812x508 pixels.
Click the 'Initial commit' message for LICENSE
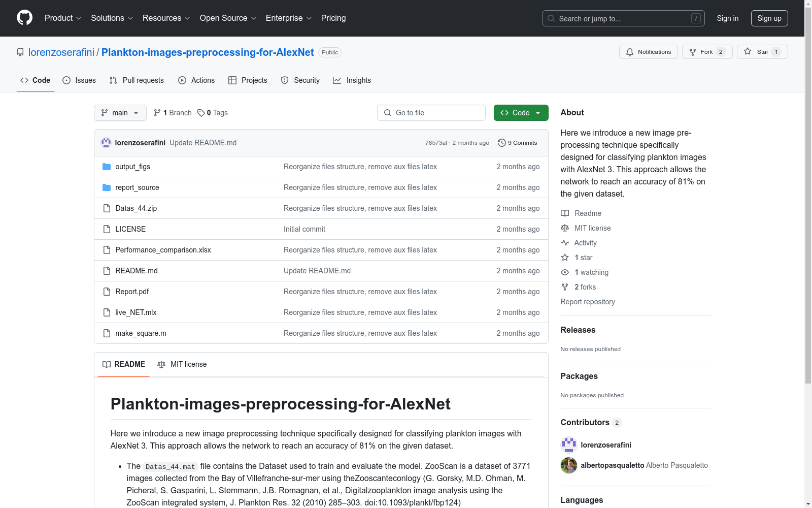[304, 229]
